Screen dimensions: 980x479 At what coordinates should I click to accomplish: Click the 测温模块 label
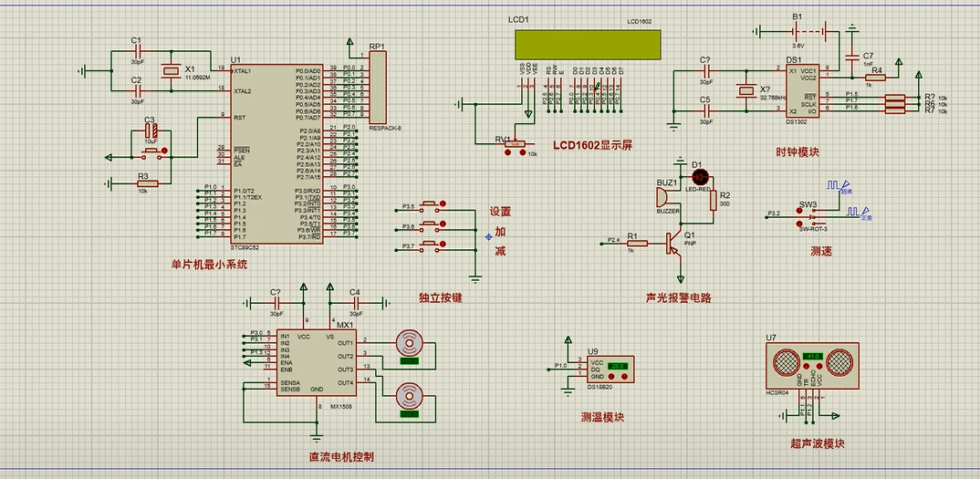coord(602,417)
